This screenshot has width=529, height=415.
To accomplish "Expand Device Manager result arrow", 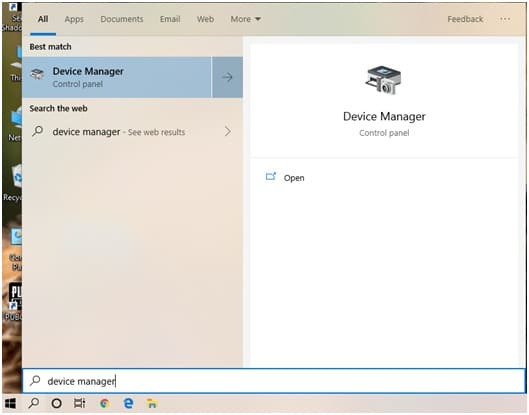I will [x=227, y=77].
